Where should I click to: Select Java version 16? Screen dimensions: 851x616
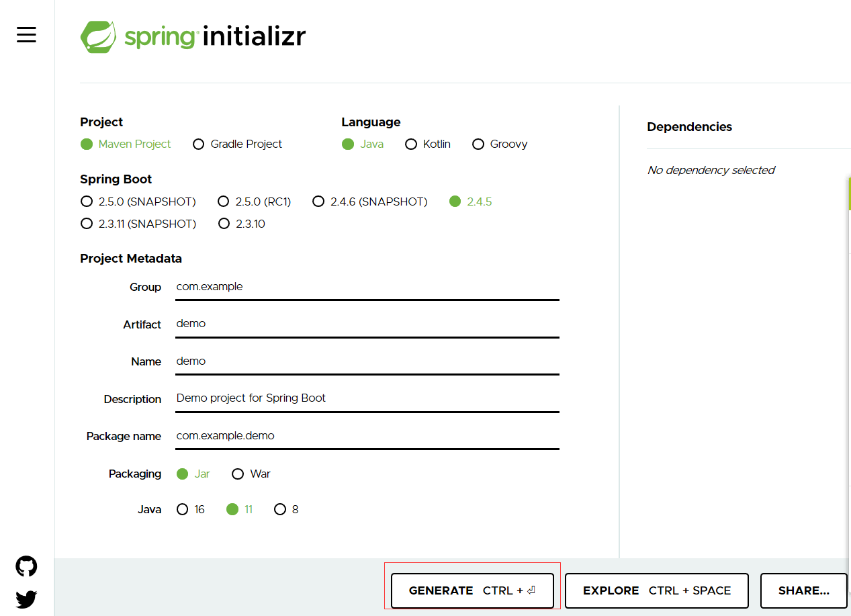(x=182, y=510)
